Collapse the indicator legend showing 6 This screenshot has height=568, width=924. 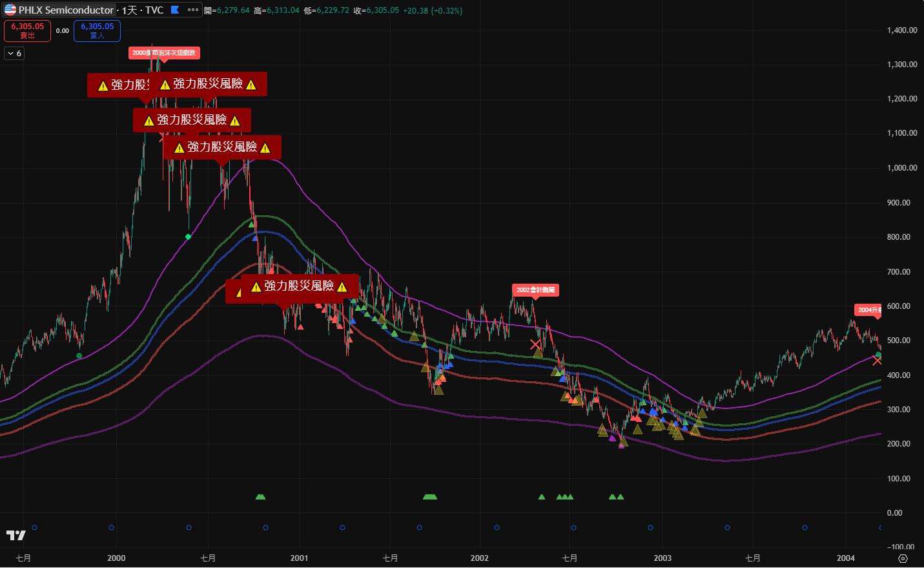point(14,54)
